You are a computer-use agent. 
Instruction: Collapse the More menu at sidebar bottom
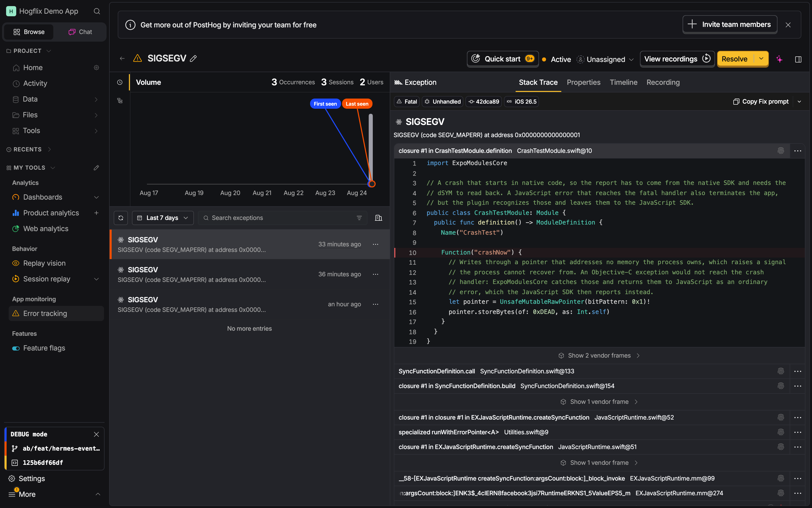pos(98,494)
